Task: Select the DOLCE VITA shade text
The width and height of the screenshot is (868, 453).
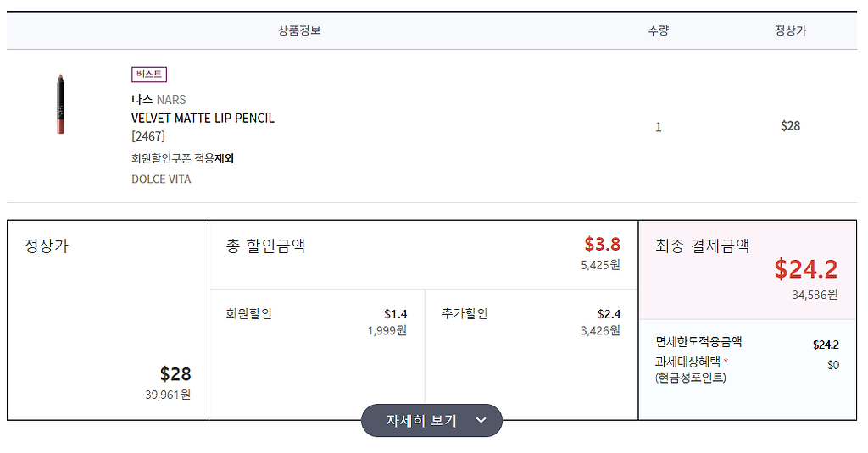Action: click(x=161, y=180)
